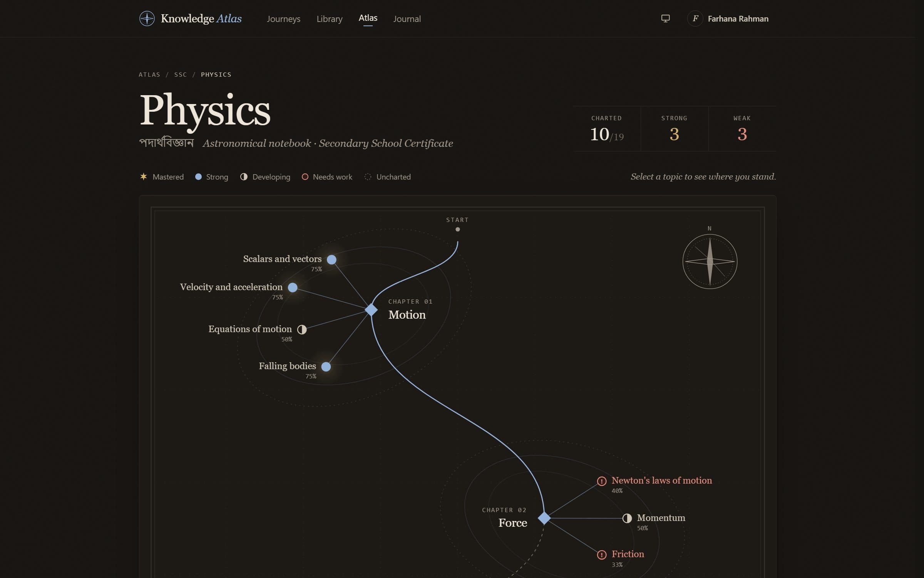Select Falling bodies topic node
The width and height of the screenshot is (924, 578).
(326, 366)
